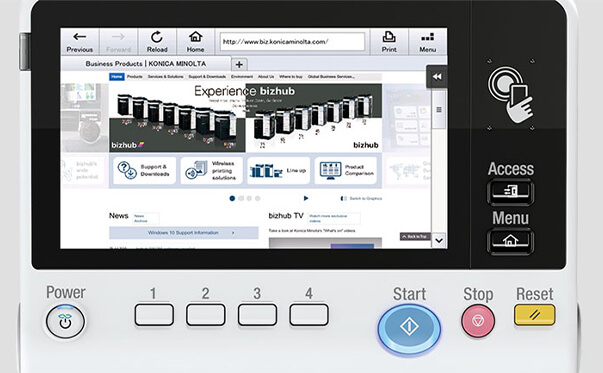Switch to Business Products KONICA MINOLTA tab

[146, 64]
